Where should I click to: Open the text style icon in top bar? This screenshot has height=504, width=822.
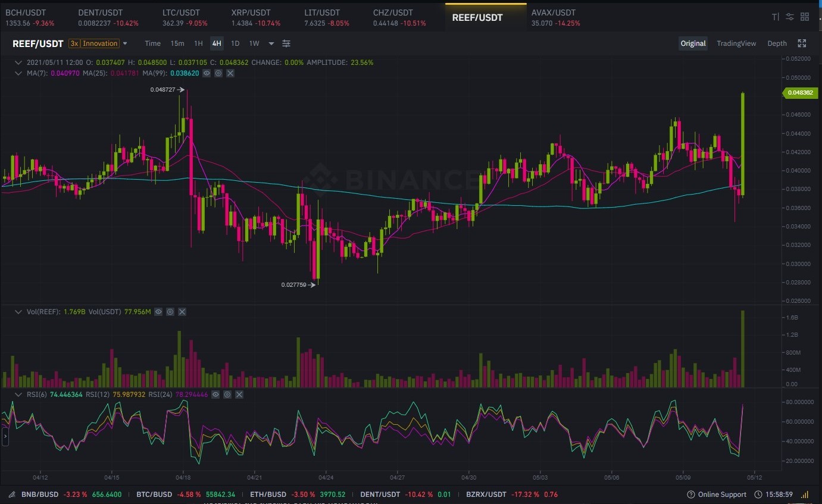click(775, 17)
